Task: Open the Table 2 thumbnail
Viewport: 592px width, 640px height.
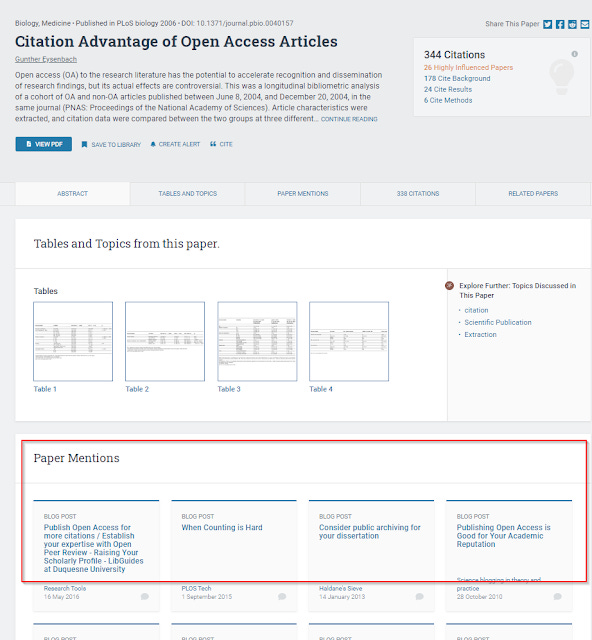Action: point(165,341)
